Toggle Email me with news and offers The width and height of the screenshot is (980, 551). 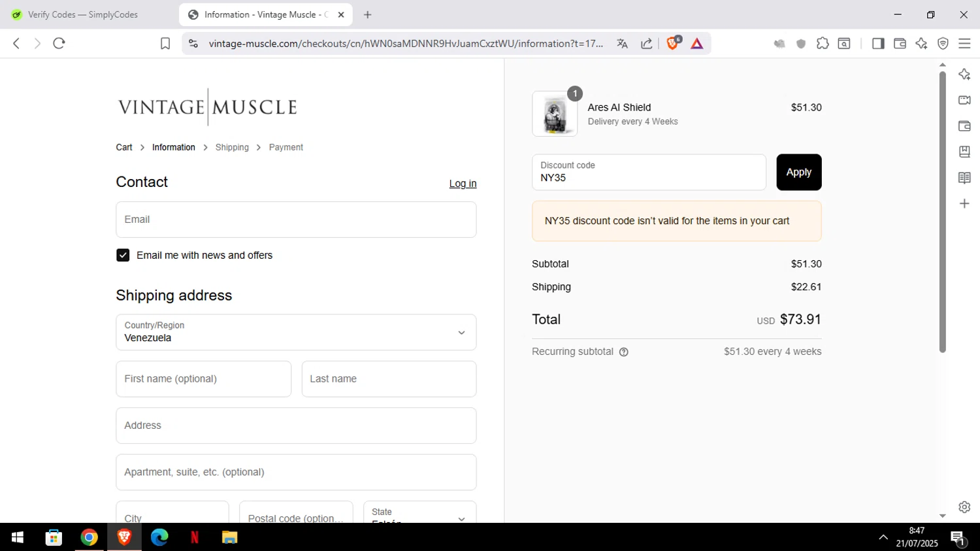(123, 255)
